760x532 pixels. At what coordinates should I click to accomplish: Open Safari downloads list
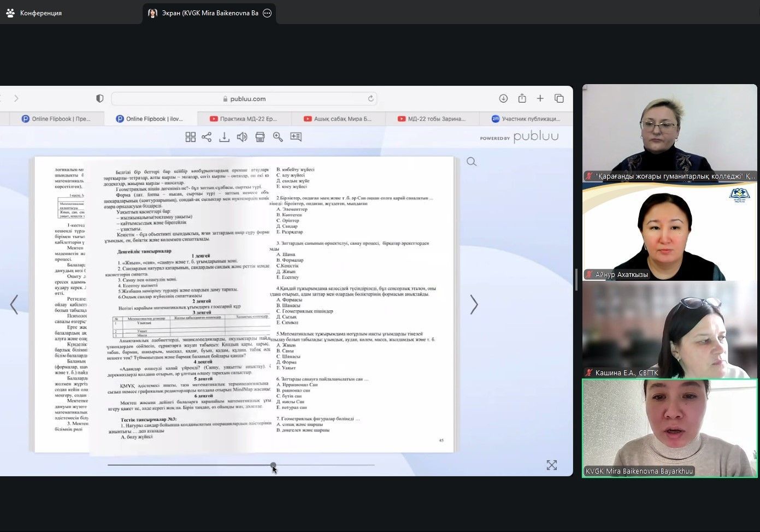(503, 98)
